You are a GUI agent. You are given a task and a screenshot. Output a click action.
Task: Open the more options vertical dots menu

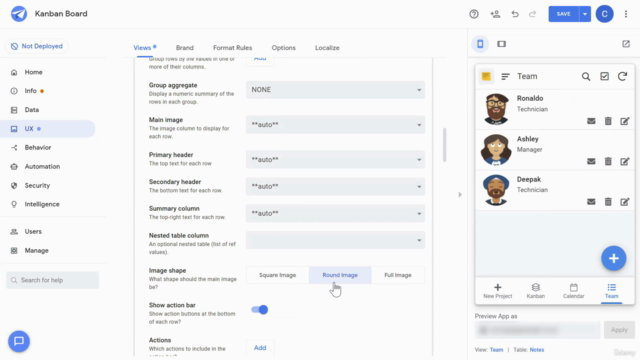(626, 14)
